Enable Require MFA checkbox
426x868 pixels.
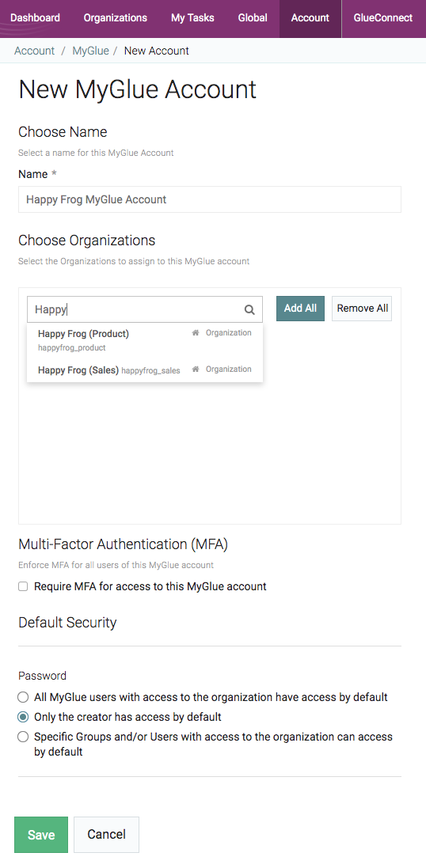(23, 586)
